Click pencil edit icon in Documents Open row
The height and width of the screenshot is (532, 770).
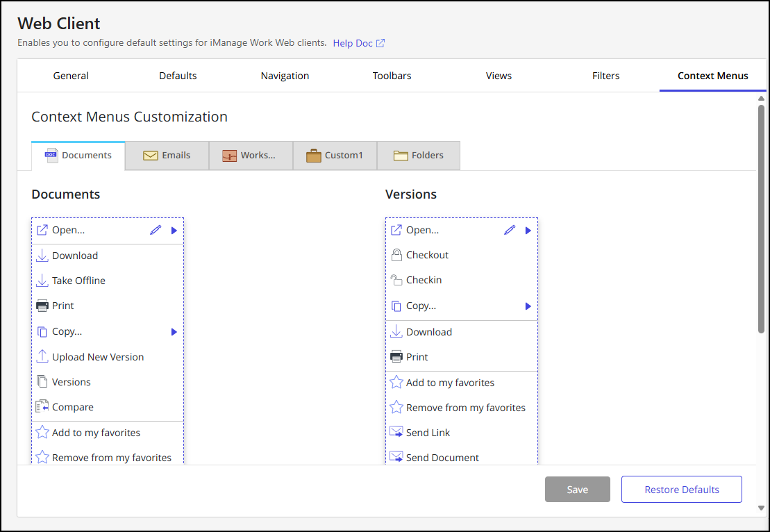(156, 230)
